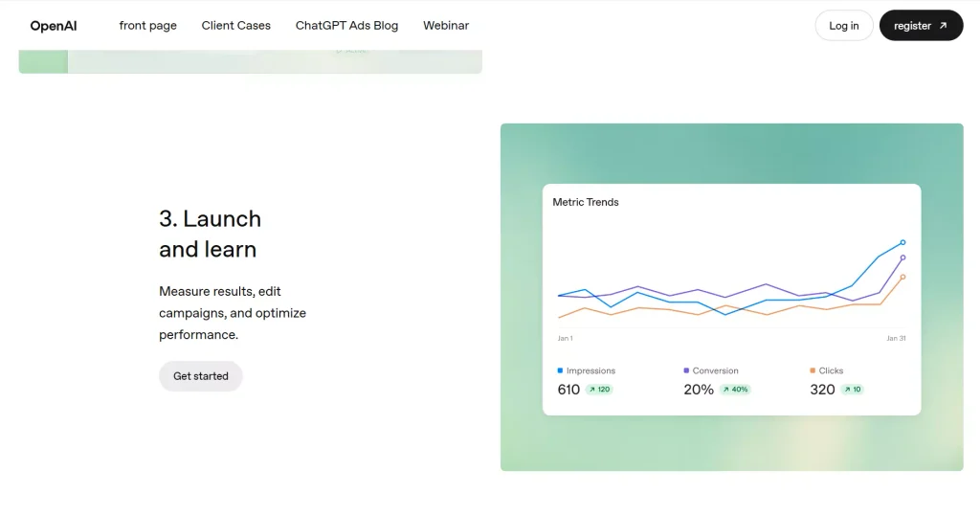The width and height of the screenshot is (980, 515).
Task: Click the Conversion label
Action: click(715, 370)
